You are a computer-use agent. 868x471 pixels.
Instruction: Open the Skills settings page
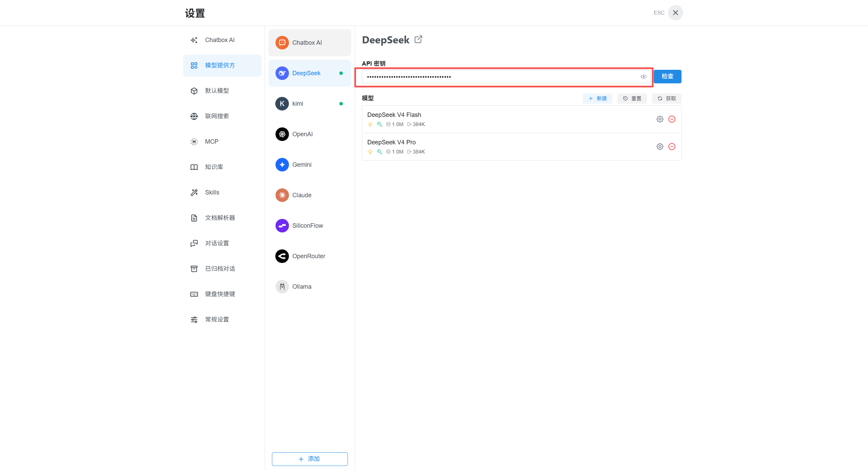222,192
